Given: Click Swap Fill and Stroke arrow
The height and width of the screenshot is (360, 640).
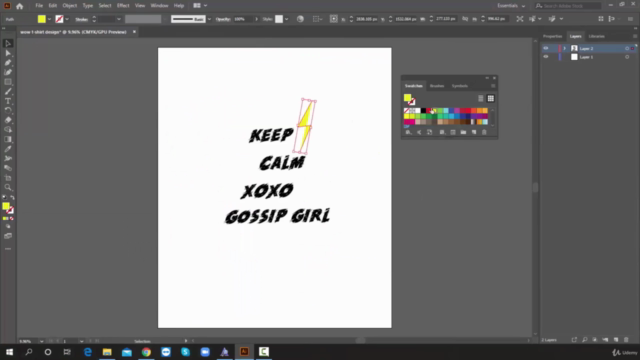Looking at the screenshot, I should click(13, 198).
